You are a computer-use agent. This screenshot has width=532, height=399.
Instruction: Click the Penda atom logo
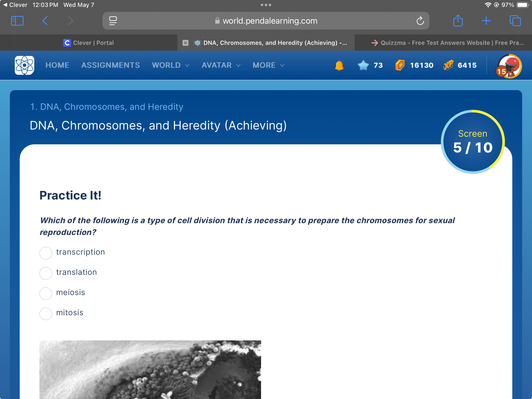pyautogui.click(x=24, y=65)
